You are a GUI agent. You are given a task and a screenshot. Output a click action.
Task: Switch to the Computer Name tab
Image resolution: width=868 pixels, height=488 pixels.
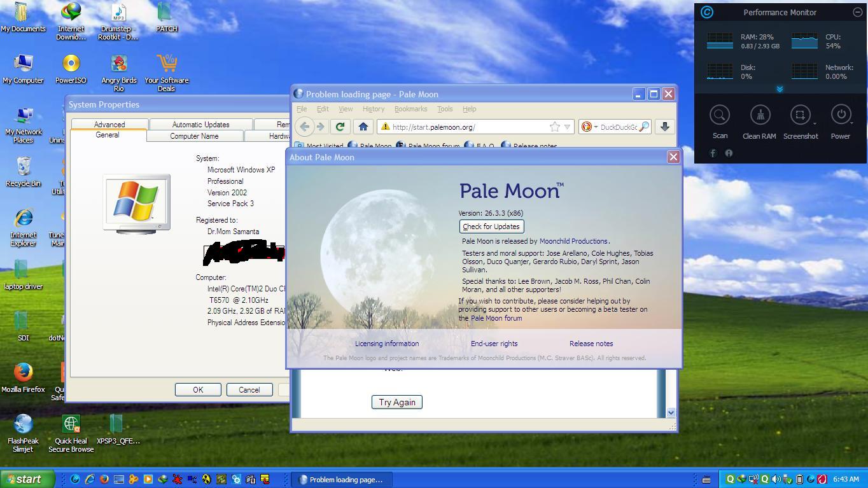click(x=194, y=136)
